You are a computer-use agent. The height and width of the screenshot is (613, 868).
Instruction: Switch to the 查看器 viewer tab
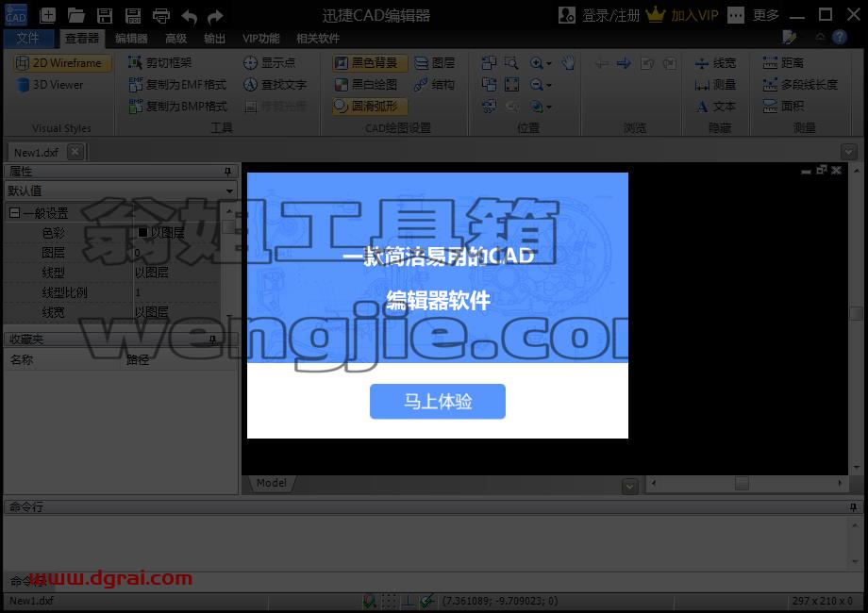point(81,38)
